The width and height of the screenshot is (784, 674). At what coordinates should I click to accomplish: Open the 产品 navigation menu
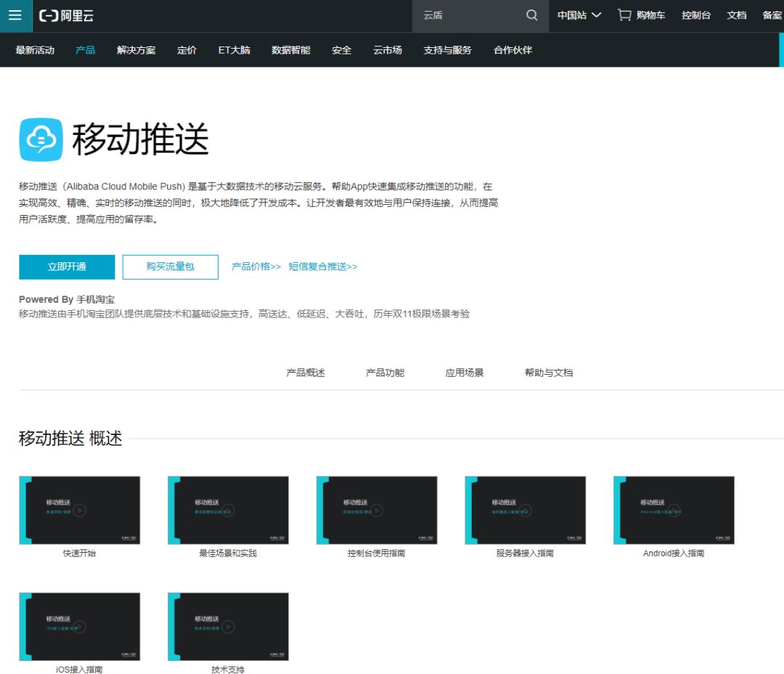pos(85,50)
